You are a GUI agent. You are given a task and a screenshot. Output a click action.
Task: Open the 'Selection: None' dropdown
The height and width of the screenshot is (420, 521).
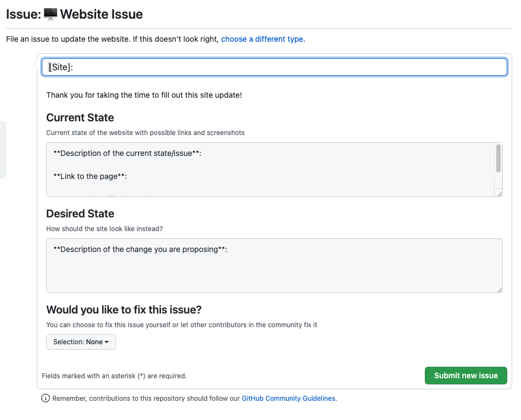81,342
